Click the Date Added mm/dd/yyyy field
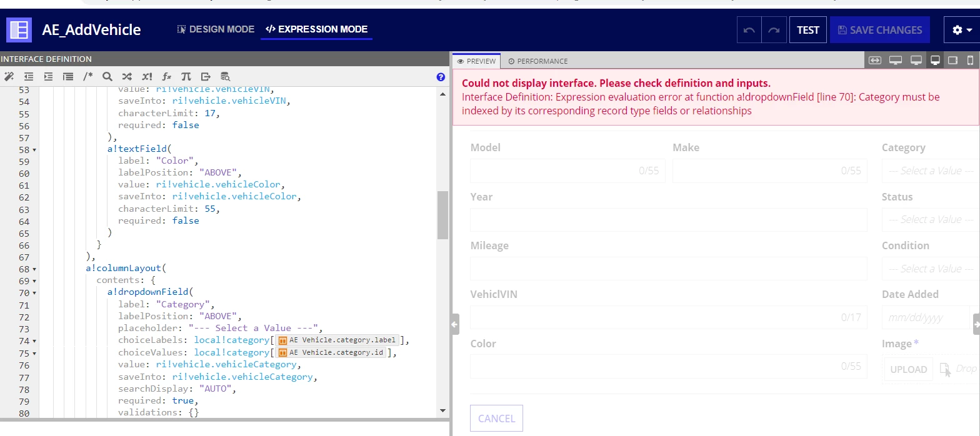This screenshot has height=436, width=980. coord(926,317)
